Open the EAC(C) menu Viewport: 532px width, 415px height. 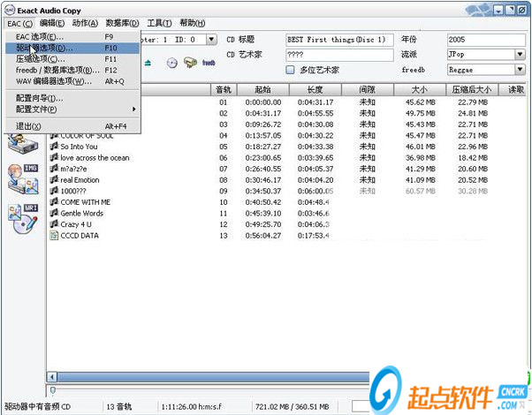(20, 23)
